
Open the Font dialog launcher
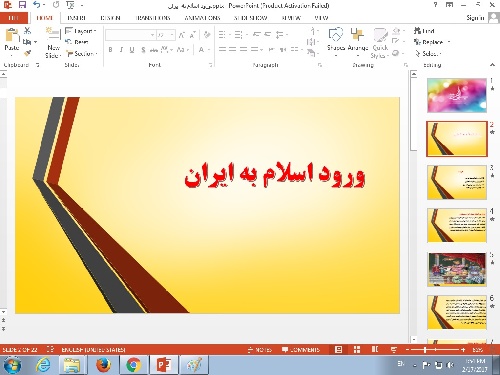click(x=211, y=65)
